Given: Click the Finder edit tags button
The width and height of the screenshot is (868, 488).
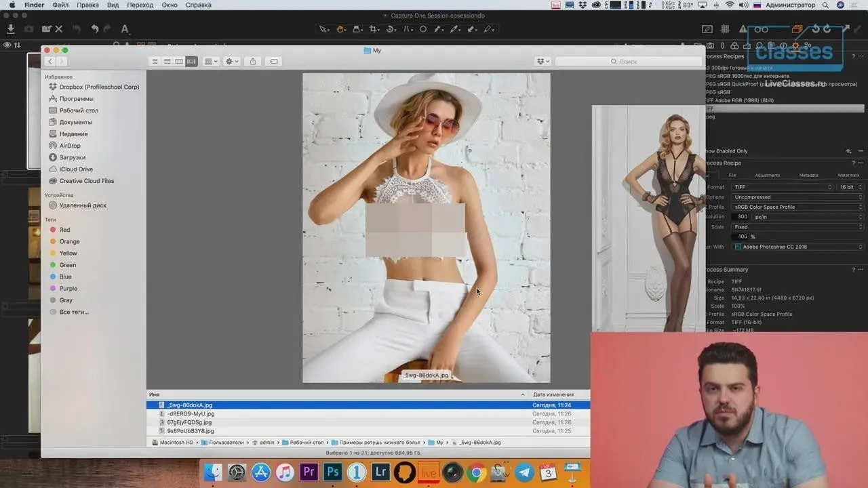Looking at the screenshot, I should [273, 62].
